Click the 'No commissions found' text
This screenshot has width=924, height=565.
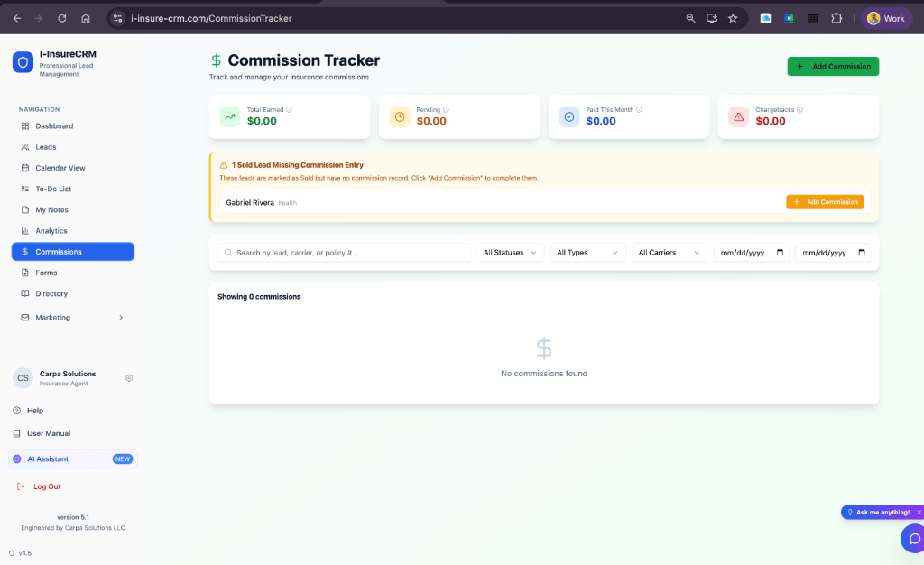coord(544,374)
